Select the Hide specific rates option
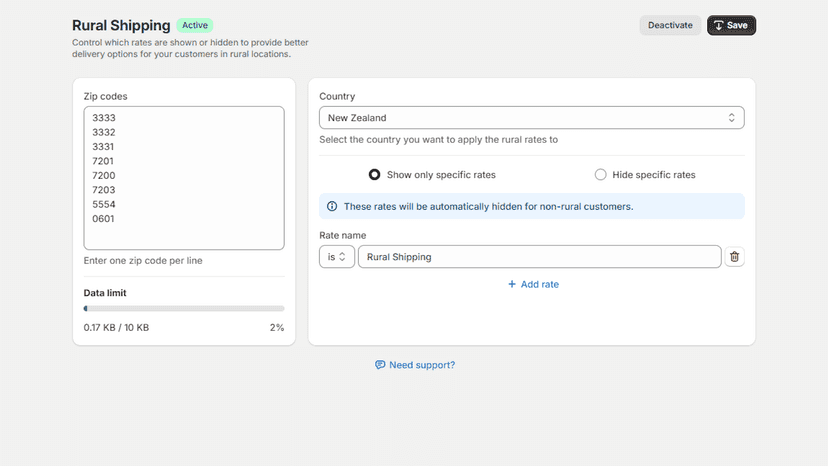Viewport: 828px width, 466px height. (600, 174)
